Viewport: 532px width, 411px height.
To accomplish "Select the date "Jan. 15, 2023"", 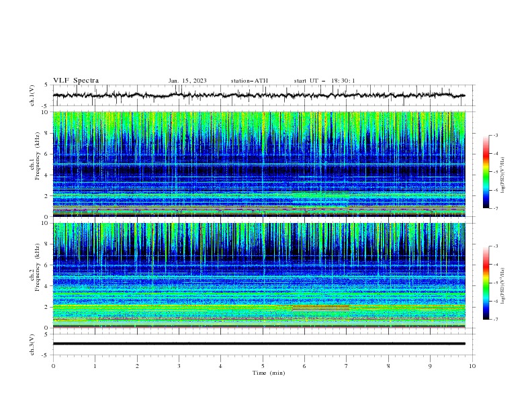I will point(187,81).
